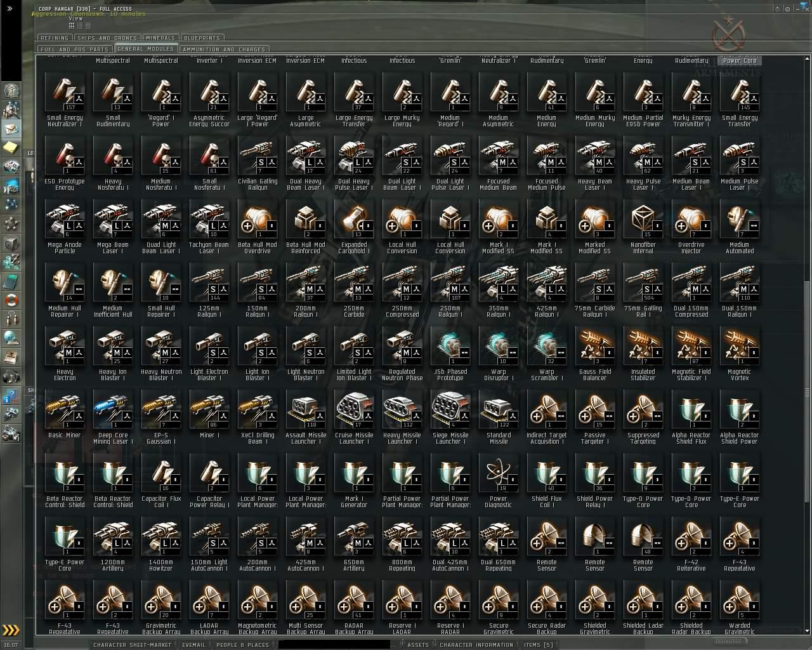
Task: Switch to details list view mode
Action: pos(79,26)
